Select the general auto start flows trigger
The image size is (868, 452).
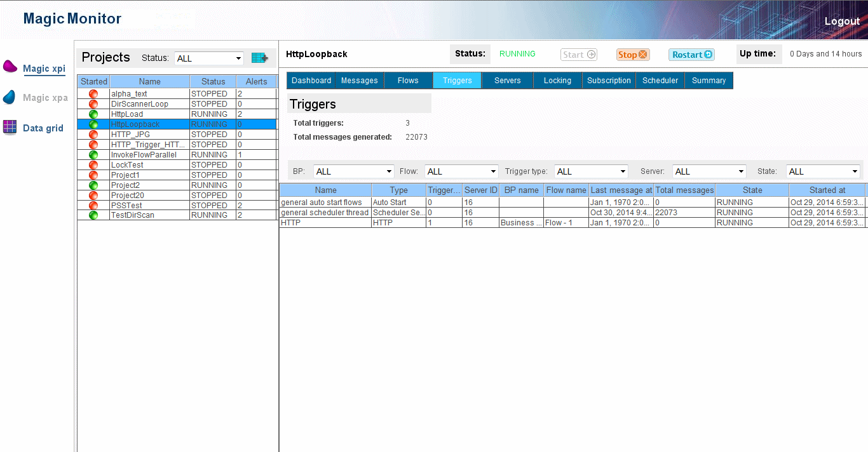322,203
